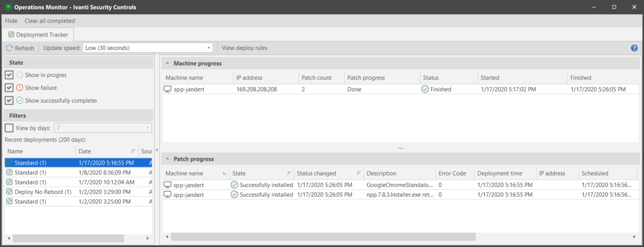Open the Update speed dropdown
644x247 pixels.
click(x=209, y=48)
